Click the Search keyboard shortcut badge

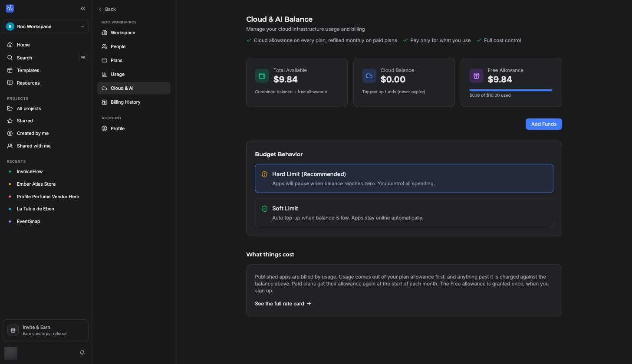tap(83, 57)
